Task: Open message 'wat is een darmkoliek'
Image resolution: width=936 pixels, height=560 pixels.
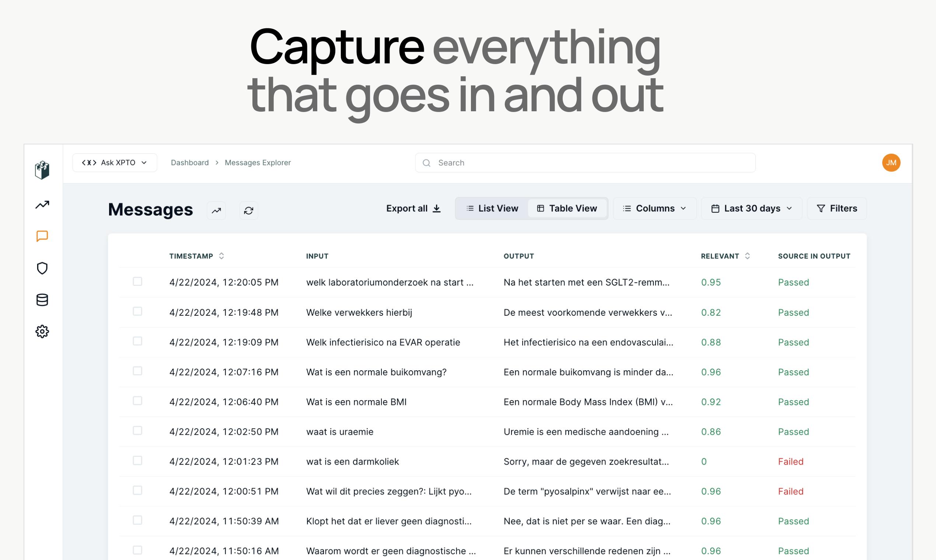Action: [x=353, y=462]
